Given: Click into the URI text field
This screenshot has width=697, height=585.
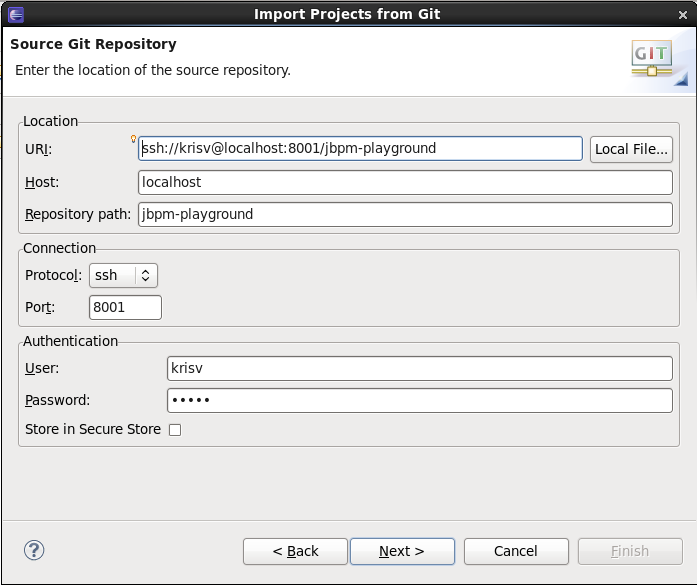Looking at the screenshot, I should [x=360, y=149].
